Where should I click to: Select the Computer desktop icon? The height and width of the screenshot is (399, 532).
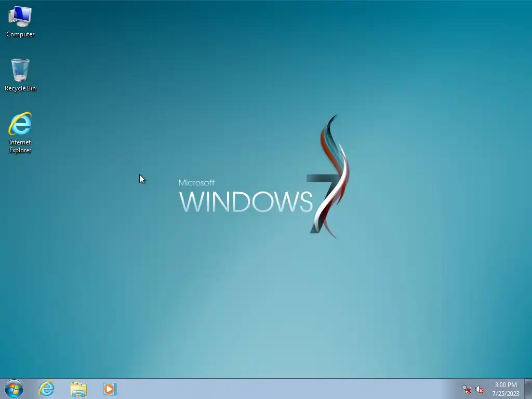click(x=20, y=22)
